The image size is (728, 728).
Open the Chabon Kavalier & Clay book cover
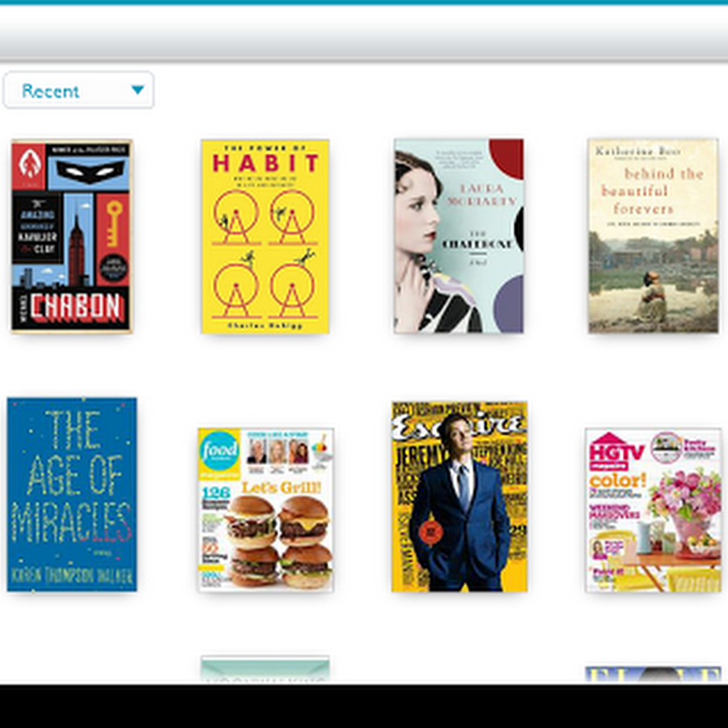(71, 236)
